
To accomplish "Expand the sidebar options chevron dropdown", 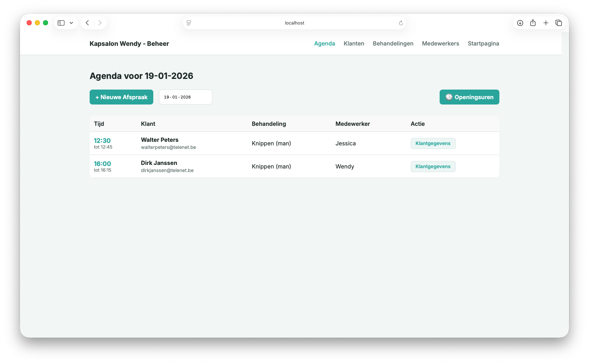I will [71, 23].
